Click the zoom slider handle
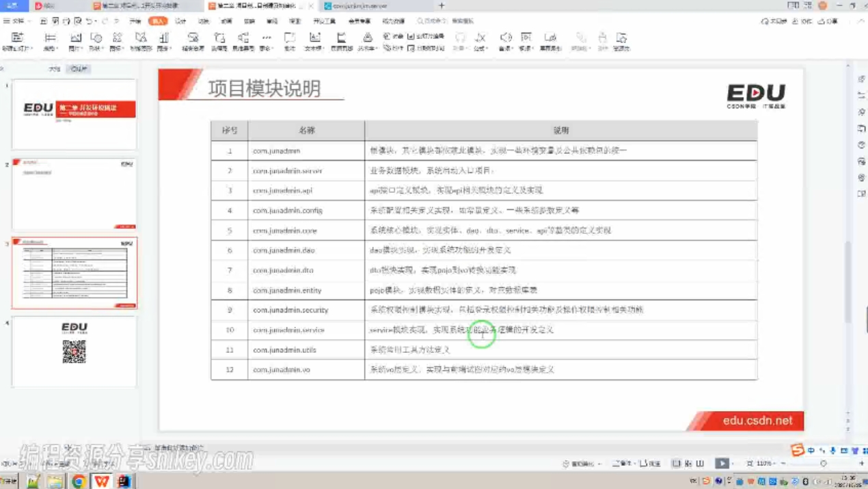The width and height of the screenshot is (868, 489). click(x=824, y=464)
